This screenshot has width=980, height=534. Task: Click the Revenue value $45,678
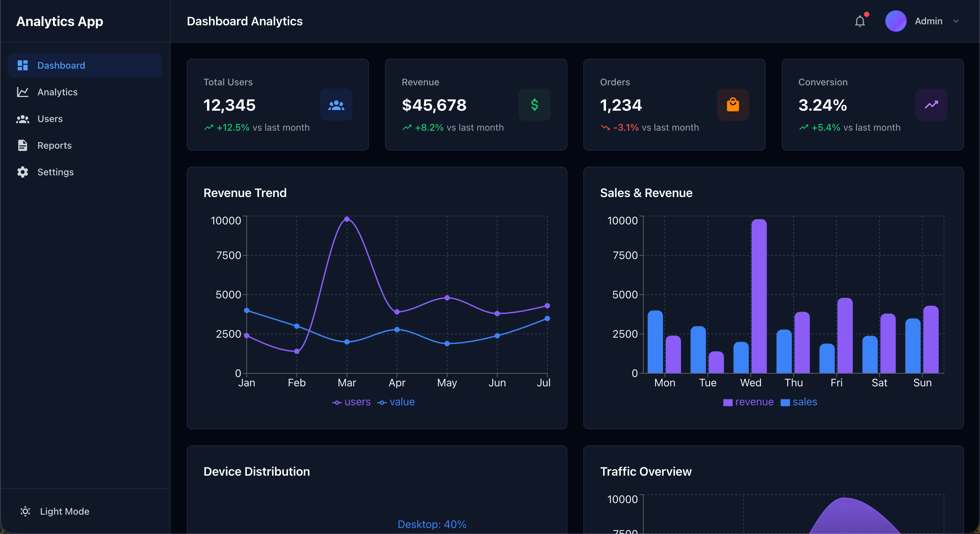434,105
